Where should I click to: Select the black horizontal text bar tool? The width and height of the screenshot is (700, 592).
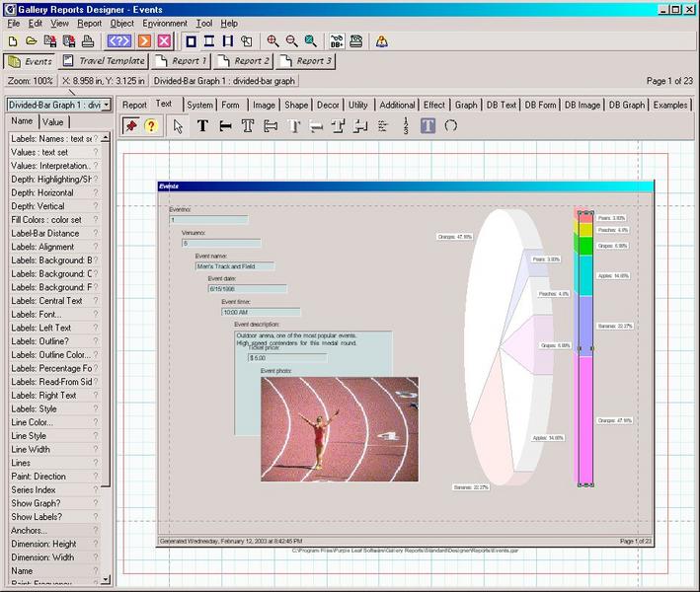pyautogui.click(x=225, y=126)
